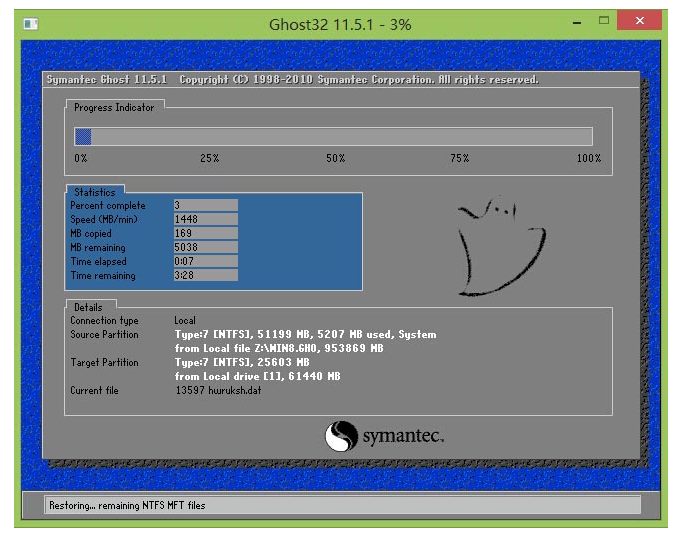This screenshot has height=539, width=678.
Task: Click the MB remaining value 5038
Action: 205,247
